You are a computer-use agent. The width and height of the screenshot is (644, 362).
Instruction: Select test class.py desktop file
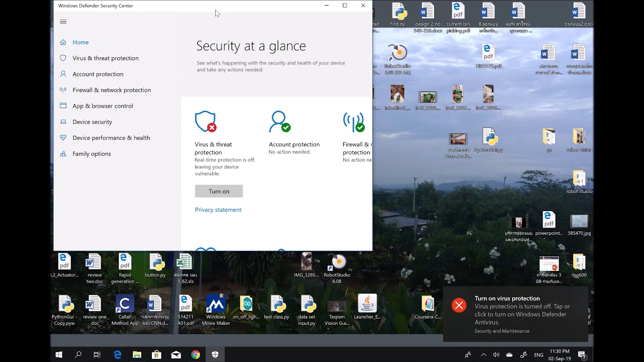[277, 308]
